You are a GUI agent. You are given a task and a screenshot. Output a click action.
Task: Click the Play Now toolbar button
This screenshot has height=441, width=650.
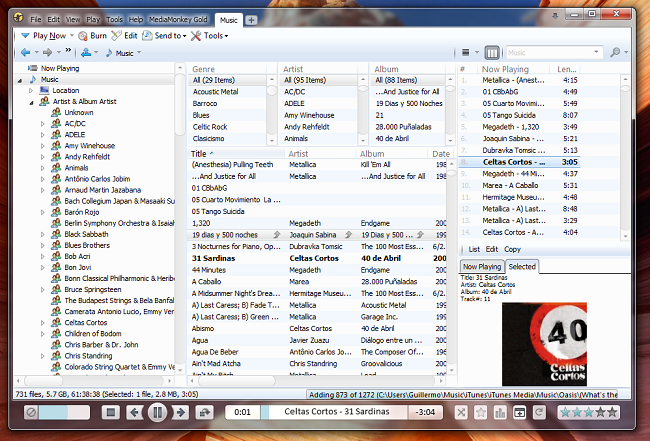44,36
